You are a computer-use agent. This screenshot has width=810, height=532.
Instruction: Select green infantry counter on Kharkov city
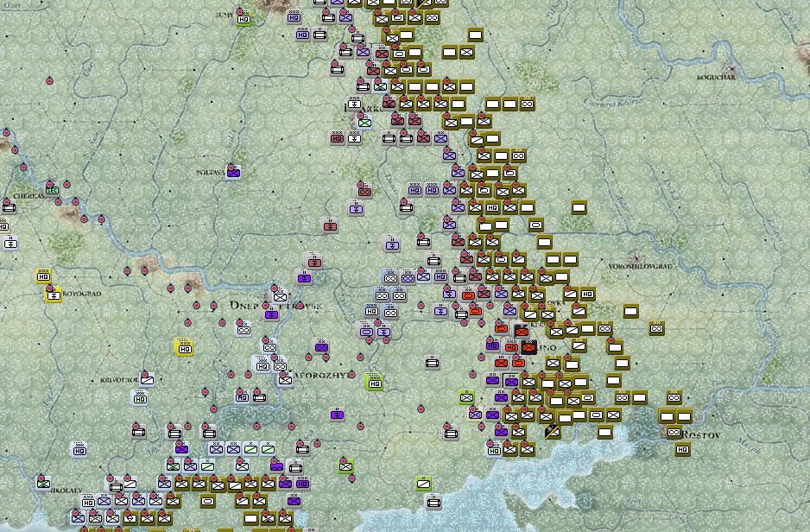coord(364,123)
